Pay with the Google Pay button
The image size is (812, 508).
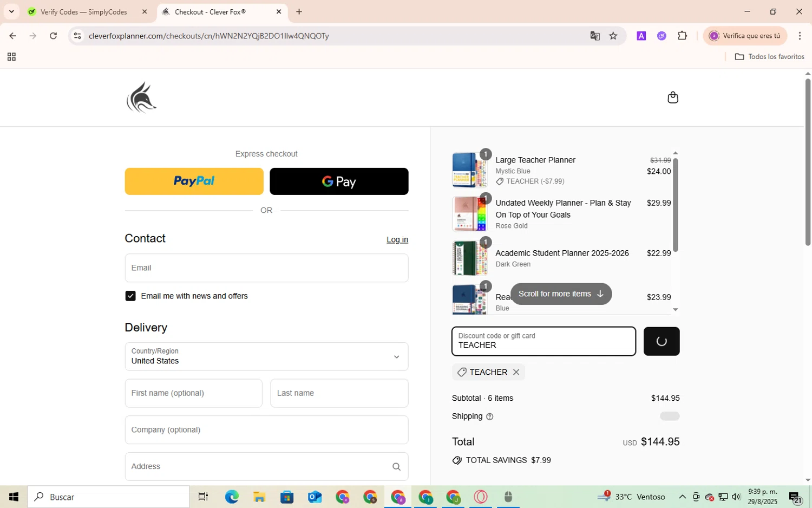coord(339,181)
